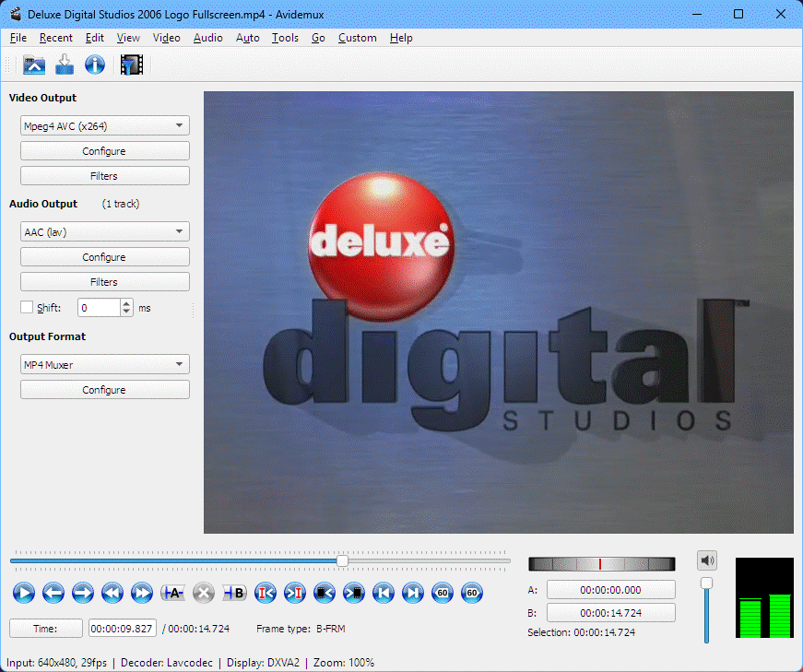
Task: Open the filmstrip filter icon in toolbar
Action: point(132,65)
